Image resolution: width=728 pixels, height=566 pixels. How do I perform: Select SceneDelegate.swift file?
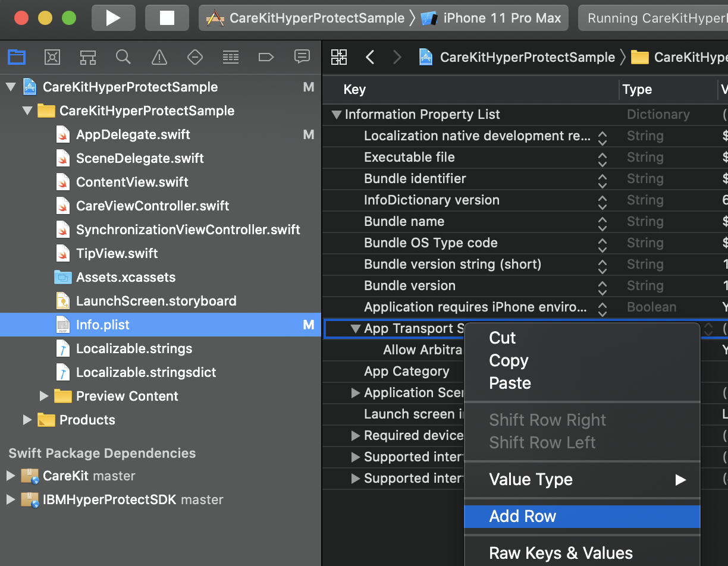click(140, 158)
